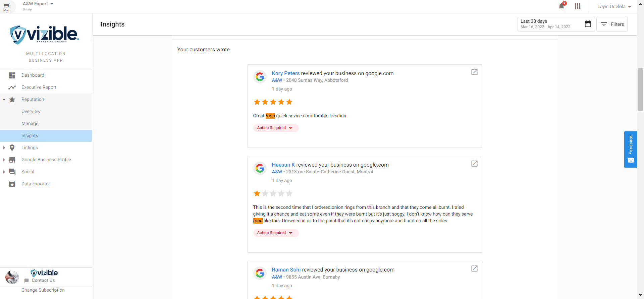Open Heesun K review external link icon
Screen dimensions: 644x299
tap(474, 164)
